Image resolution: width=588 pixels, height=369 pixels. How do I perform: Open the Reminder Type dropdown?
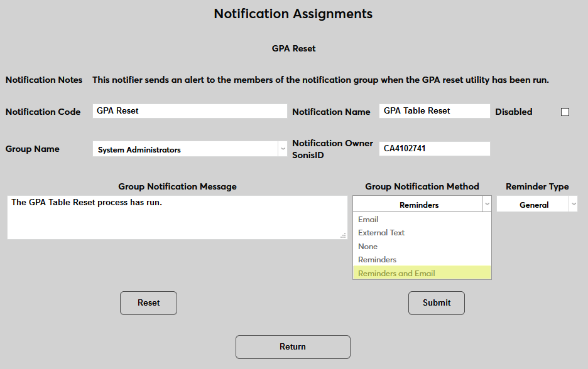[536, 204]
